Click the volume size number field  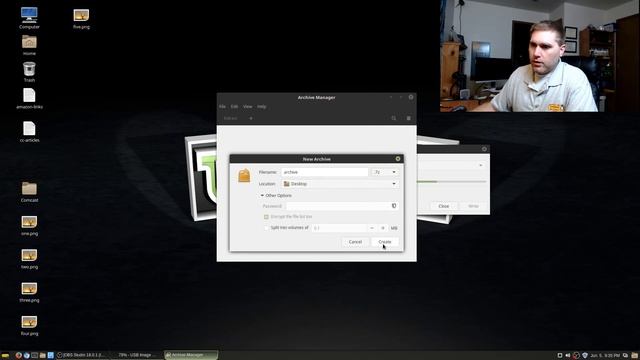pyautogui.click(x=339, y=228)
